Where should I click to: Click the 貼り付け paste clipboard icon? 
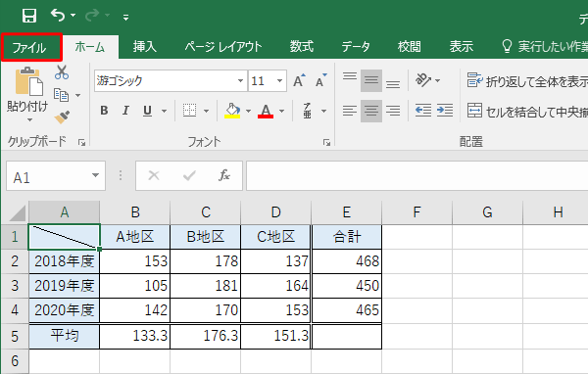[28, 81]
